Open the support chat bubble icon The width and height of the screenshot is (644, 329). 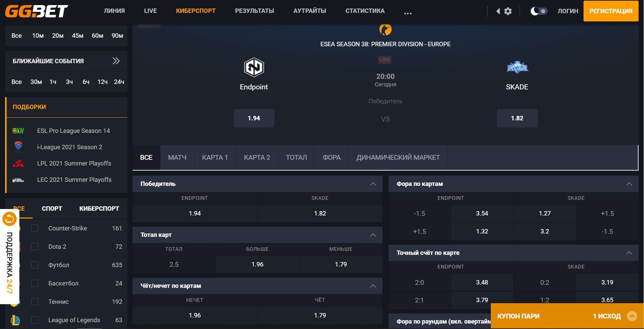[10, 219]
